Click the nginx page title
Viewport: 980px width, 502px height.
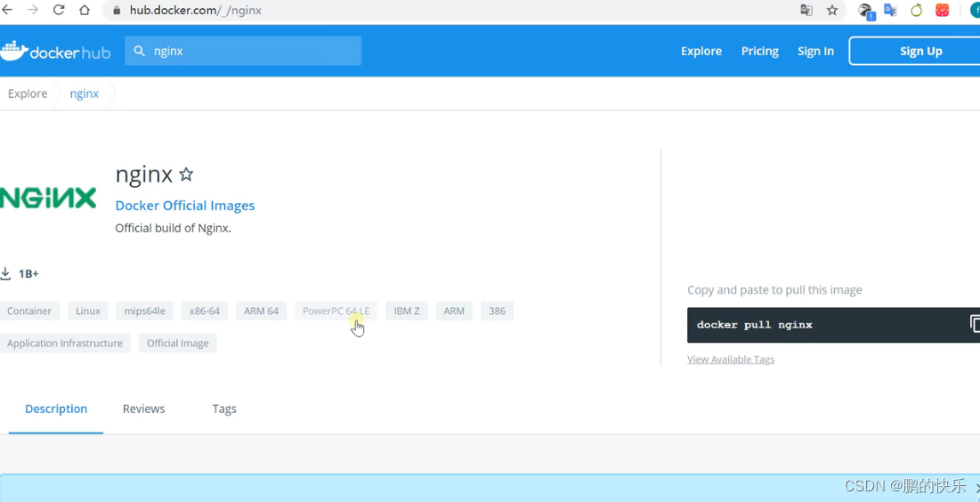pyautogui.click(x=143, y=174)
